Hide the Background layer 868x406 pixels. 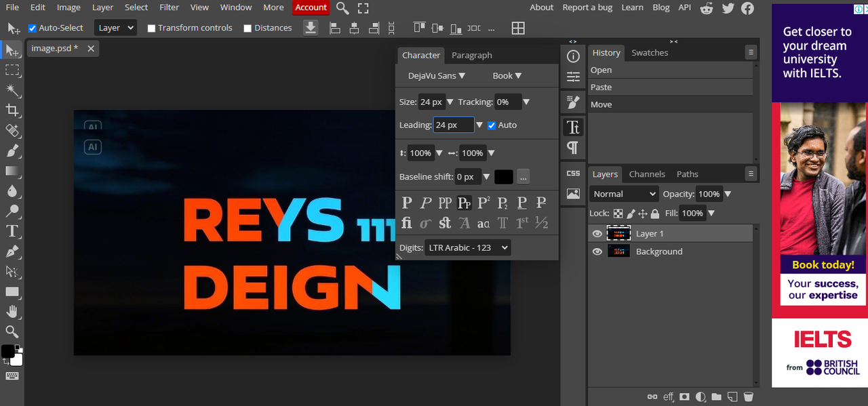click(x=597, y=251)
